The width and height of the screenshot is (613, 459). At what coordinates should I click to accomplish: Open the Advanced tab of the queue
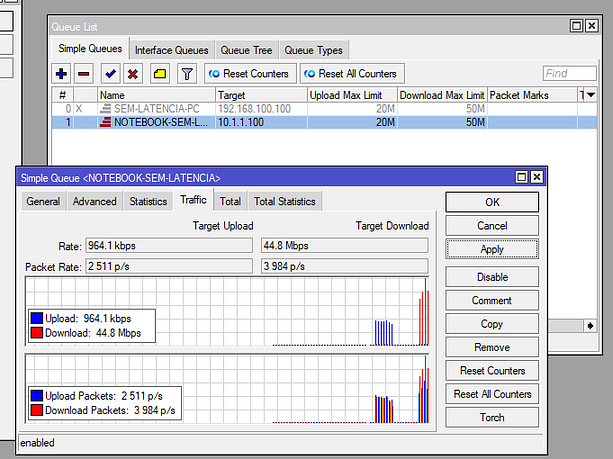tap(94, 201)
